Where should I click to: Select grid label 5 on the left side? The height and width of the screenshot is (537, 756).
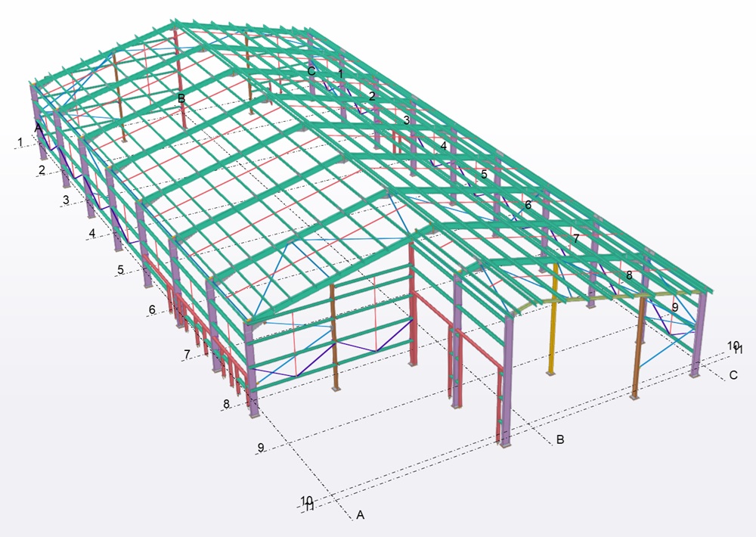(x=120, y=269)
